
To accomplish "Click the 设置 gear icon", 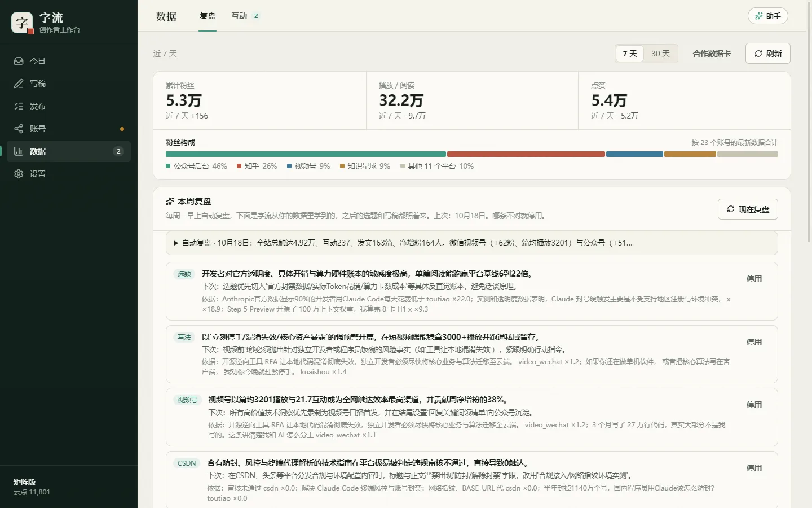I will [x=19, y=174].
